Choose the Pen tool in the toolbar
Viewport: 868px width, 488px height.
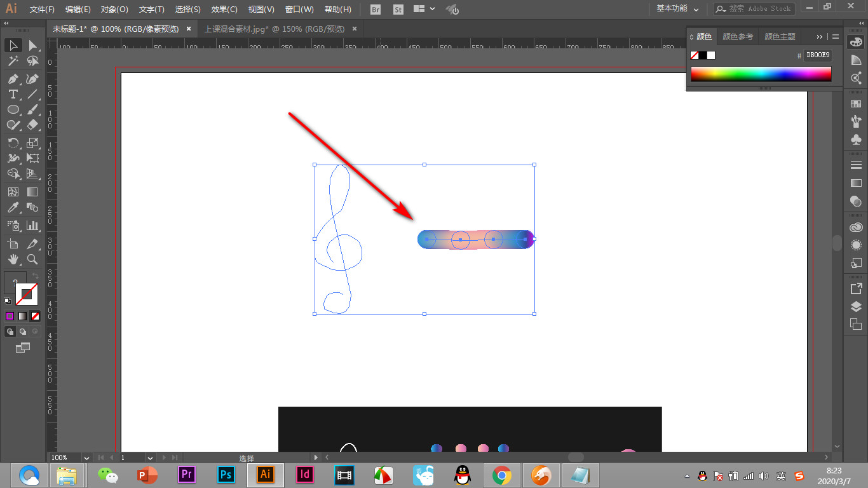[x=13, y=79]
